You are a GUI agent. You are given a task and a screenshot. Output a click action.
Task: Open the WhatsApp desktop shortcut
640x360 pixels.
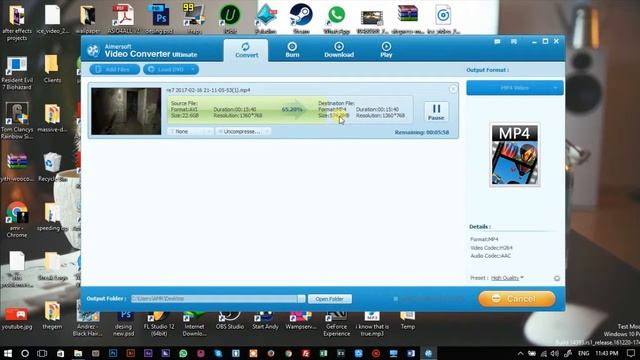pos(336,18)
